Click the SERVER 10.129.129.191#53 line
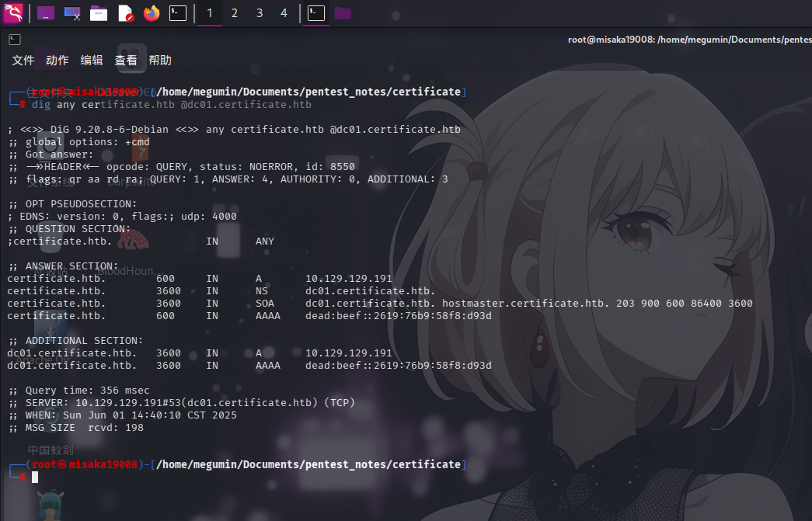The width and height of the screenshot is (812, 521). 181,402
